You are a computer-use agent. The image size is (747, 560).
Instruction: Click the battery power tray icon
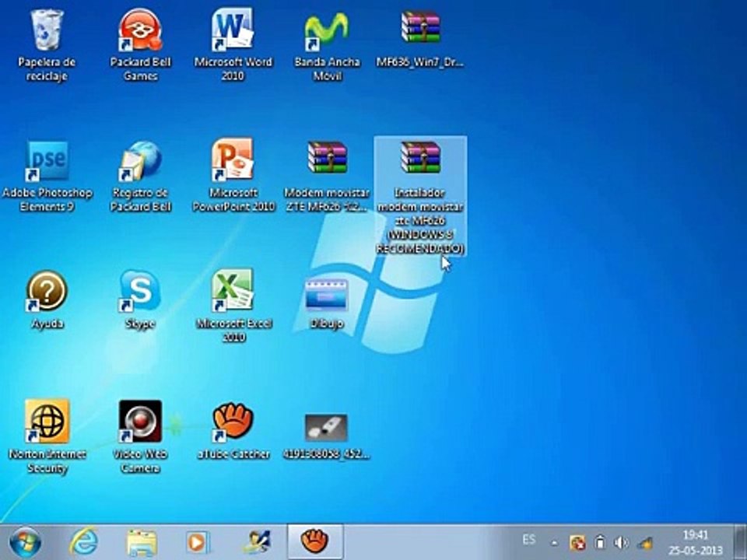click(600, 542)
